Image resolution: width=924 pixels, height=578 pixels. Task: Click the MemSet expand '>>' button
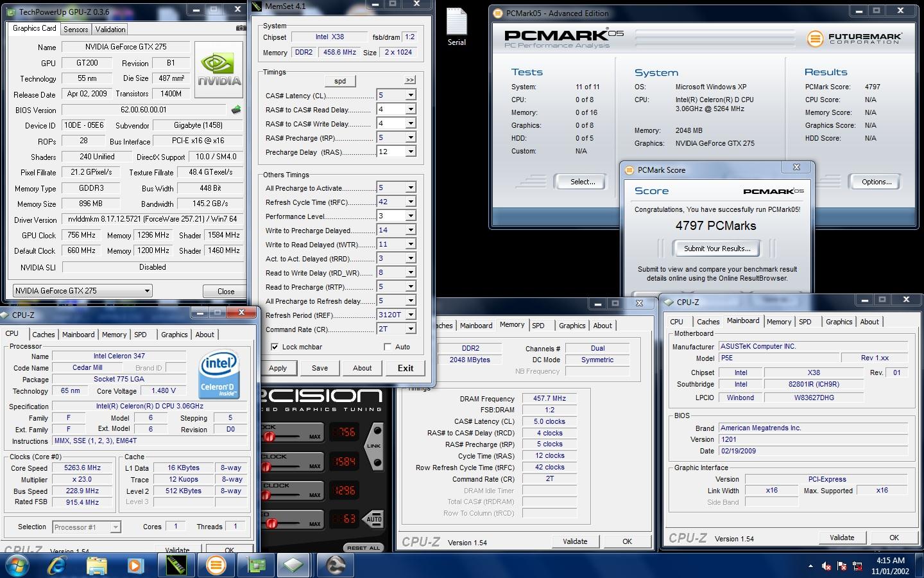click(x=410, y=80)
